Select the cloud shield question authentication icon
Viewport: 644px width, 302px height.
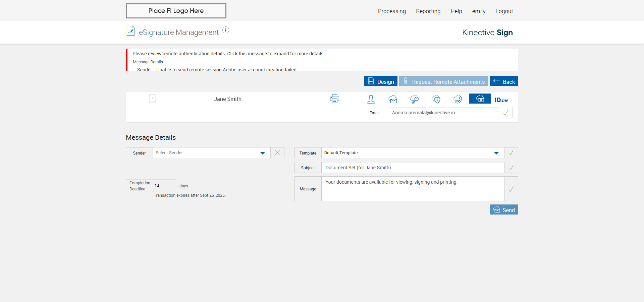(436, 99)
